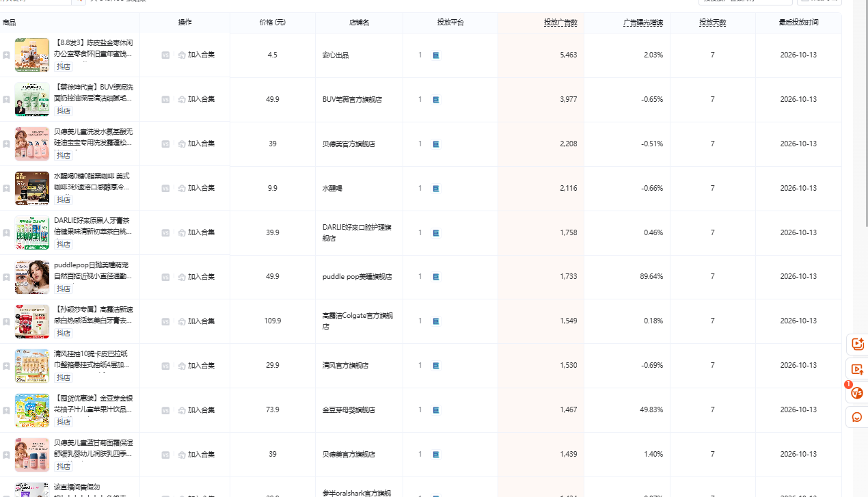Sort by 广告曝光增速 column header
868x497 pixels.
643,23
